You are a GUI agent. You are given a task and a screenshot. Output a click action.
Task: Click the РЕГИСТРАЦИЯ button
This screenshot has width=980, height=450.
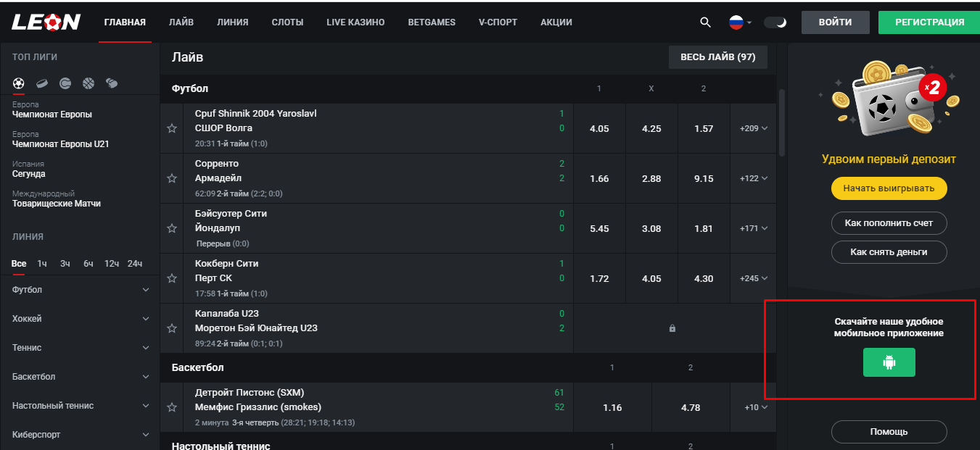pos(929,22)
